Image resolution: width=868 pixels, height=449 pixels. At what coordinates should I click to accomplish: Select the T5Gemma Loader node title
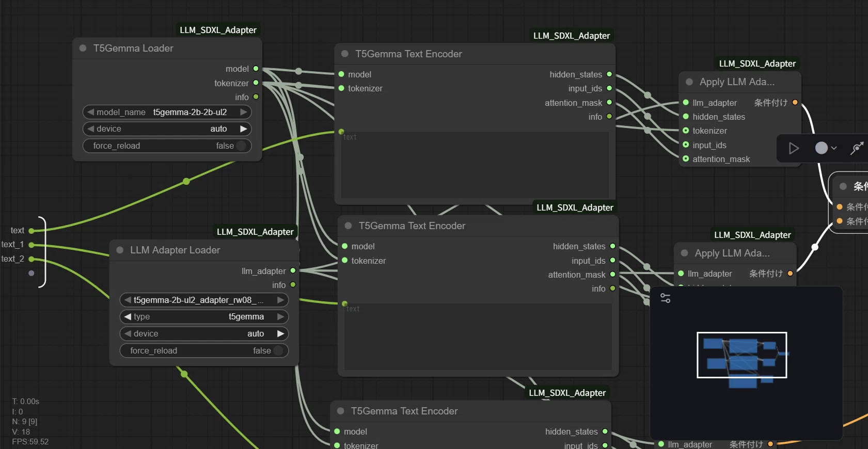pyautogui.click(x=133, y=48)
